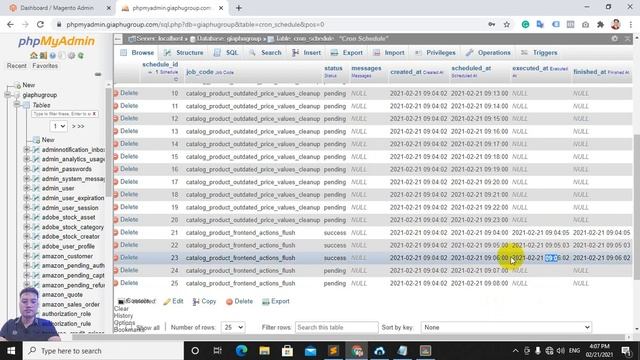Click Grammarly extension icon in Chrome toolbar
Viewport: 640px width, 360px height.
[525, 24]
